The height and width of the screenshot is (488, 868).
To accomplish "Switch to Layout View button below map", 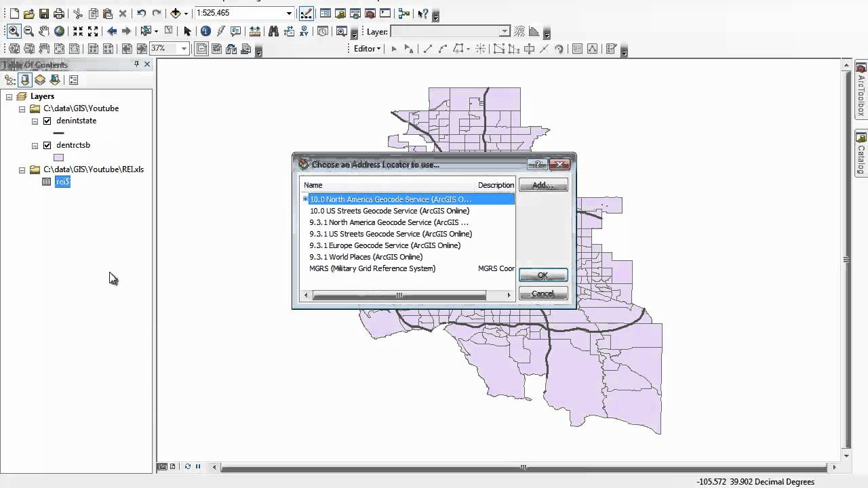I will click(x=172, y=466).
